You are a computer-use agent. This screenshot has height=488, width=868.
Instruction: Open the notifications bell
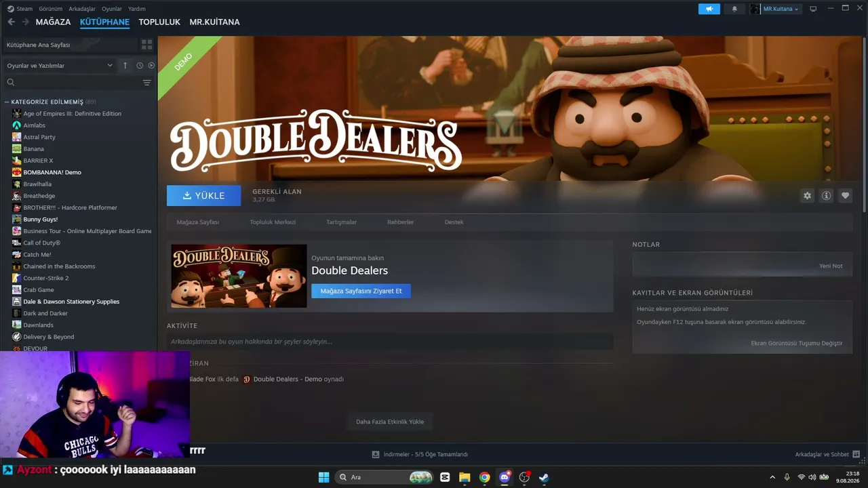pyautogui.click(x=734, y=9)
